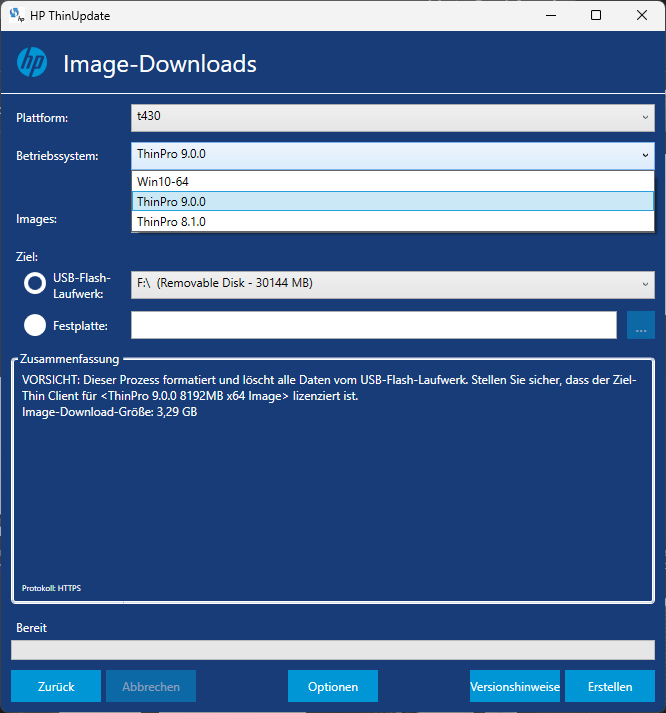Click the HP logo icon
The image size is (666, 713).
click(x=32, y=62)
